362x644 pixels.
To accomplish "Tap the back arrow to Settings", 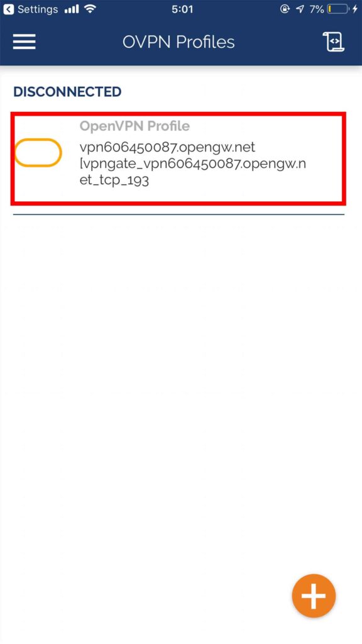I will (x=9, y=9).
